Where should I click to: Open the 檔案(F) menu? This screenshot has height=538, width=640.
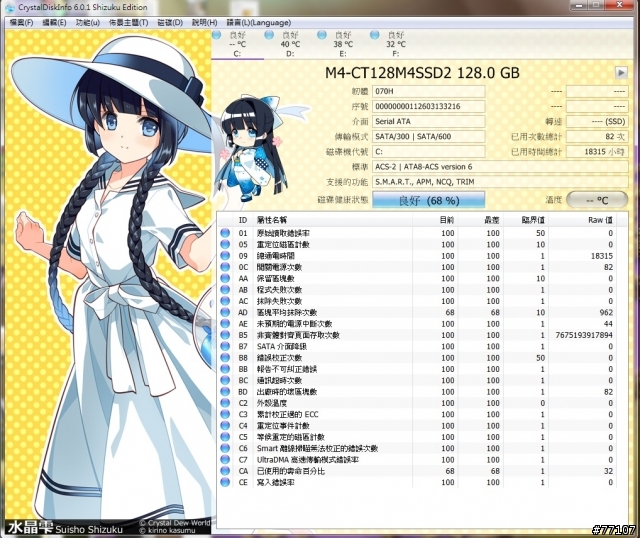[21, 22]
